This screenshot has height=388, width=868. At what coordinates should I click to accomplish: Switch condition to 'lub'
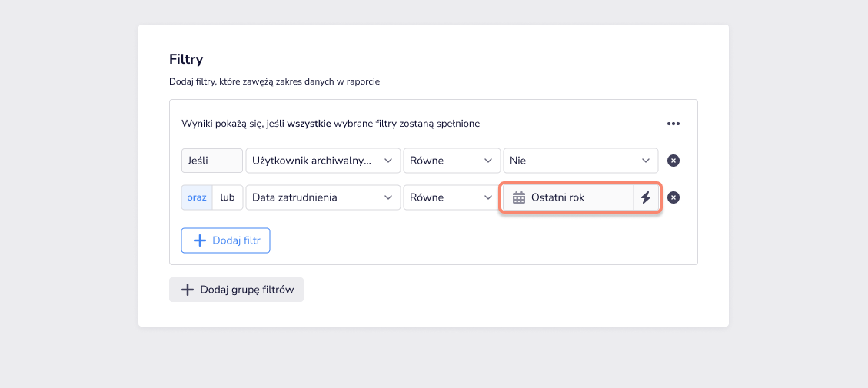point(228,197)
